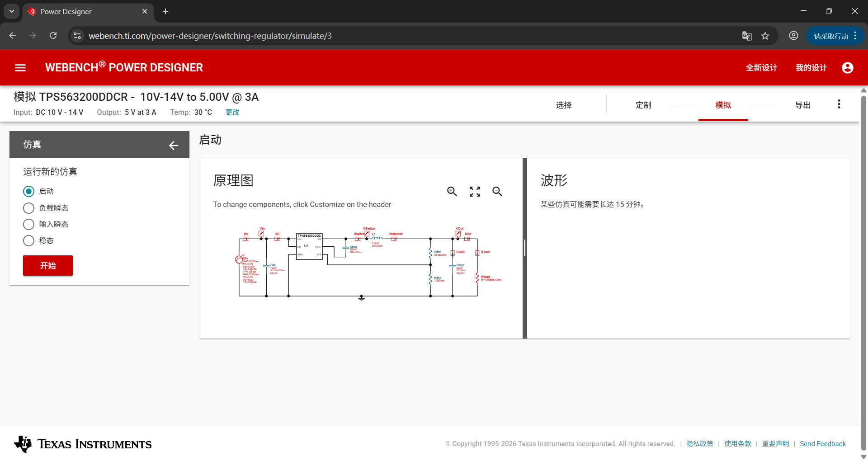Click the U1 TPS563200DDC chip in schematic
868x461 pixels.
pos(309,247)
